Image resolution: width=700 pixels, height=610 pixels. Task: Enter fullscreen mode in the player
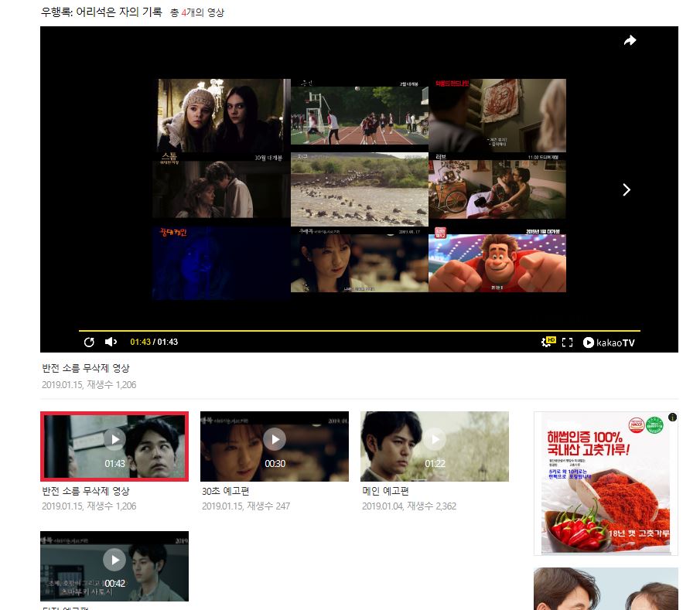pyautogui.click(x=567, y=342)
